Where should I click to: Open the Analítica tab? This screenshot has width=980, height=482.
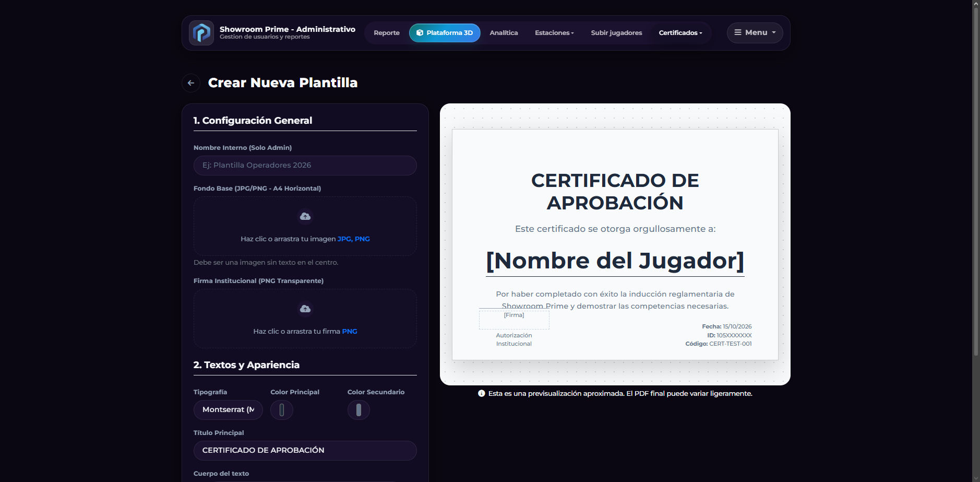504,32
